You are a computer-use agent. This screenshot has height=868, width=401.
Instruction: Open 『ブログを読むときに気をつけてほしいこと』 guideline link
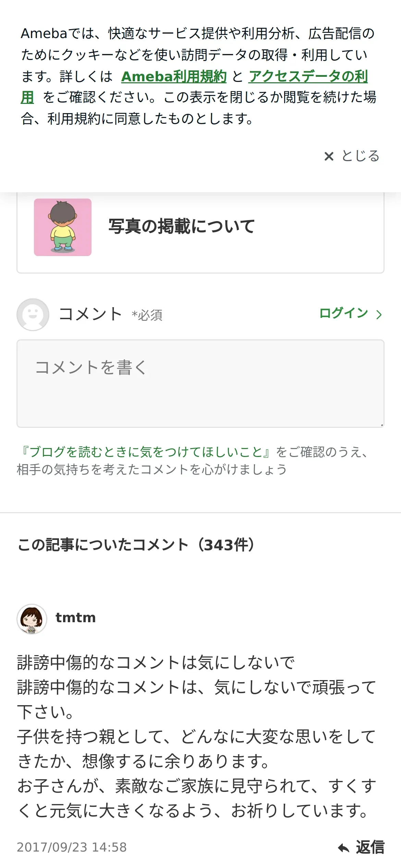pyautogui.click(x=145, y=452)
